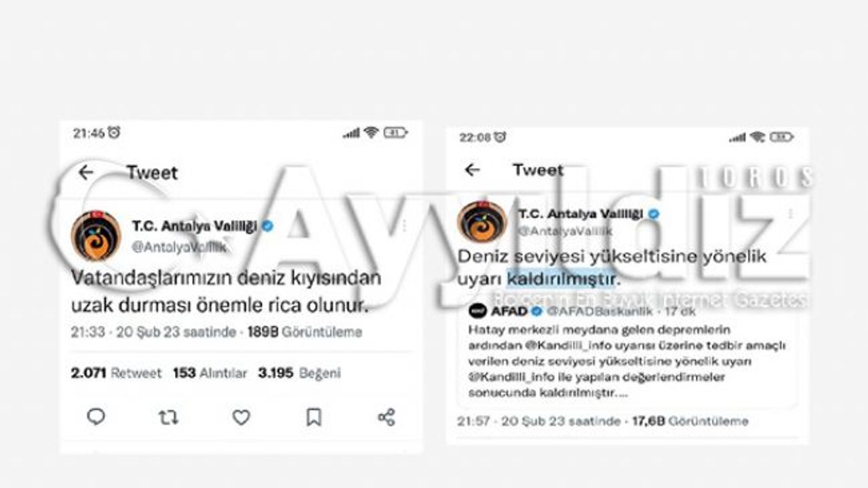
Task: Go back with the left tweet's arrow
Action: click(85, 173)
